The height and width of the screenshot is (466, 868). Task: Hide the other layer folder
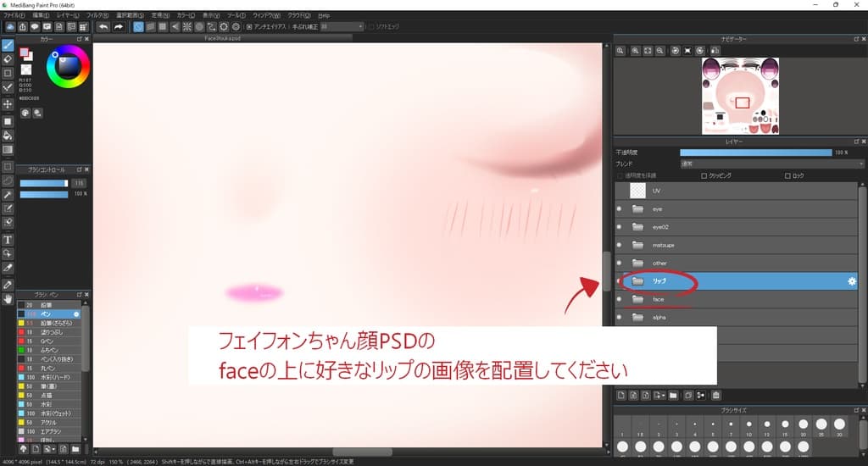coord(619,263)
